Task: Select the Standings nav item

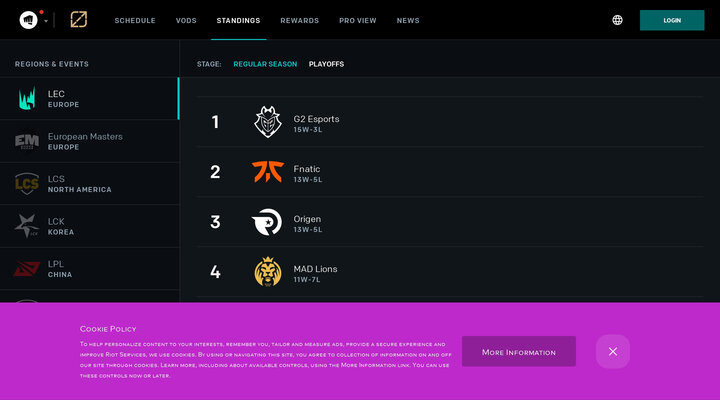Action: tap(238, 21)
